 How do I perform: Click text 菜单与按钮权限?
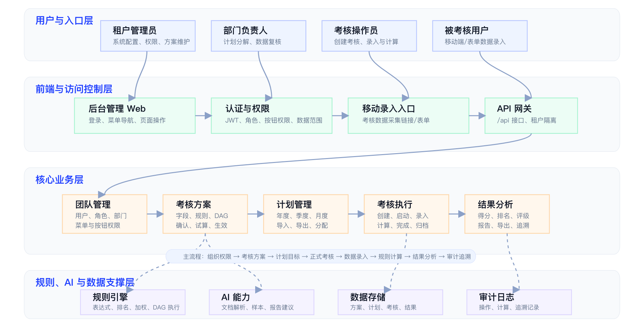pyautogui.click(x=98, y=226)
